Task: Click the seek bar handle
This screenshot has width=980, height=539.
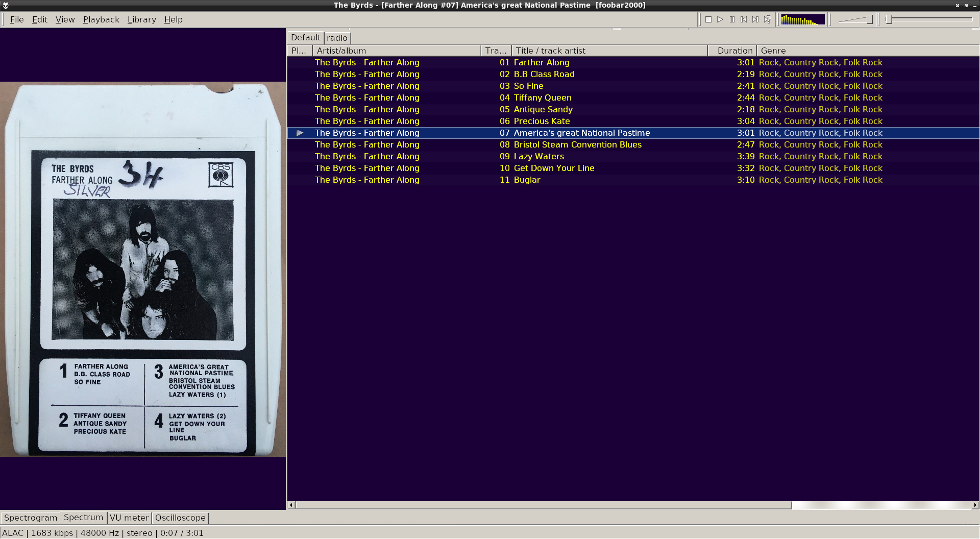Action: [889, 19]
